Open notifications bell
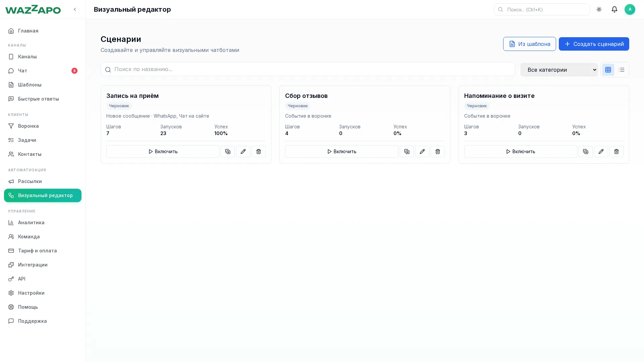The image size is (644, 362). (x=614, y=9)
